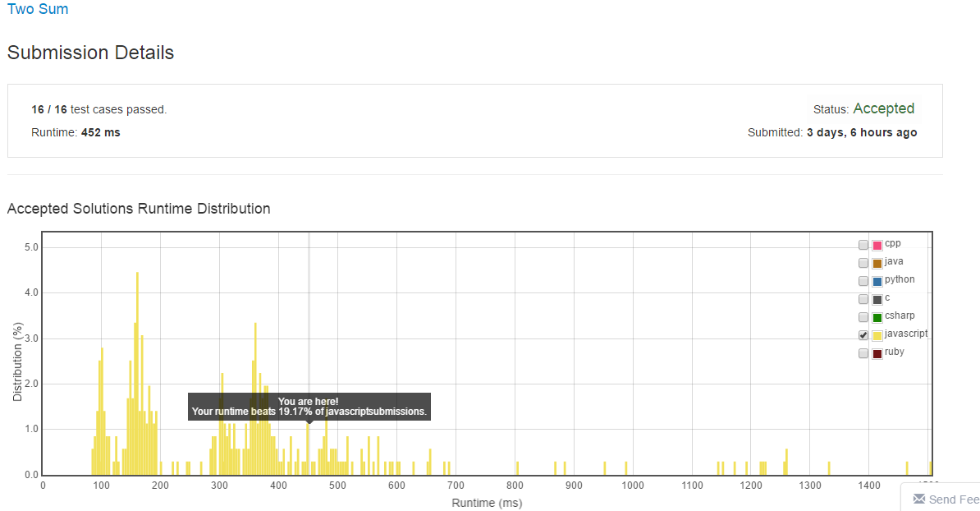The image size is (980, 511).
Task: Click the "You are here!" tooltip
Action: (x=309, y=406)
